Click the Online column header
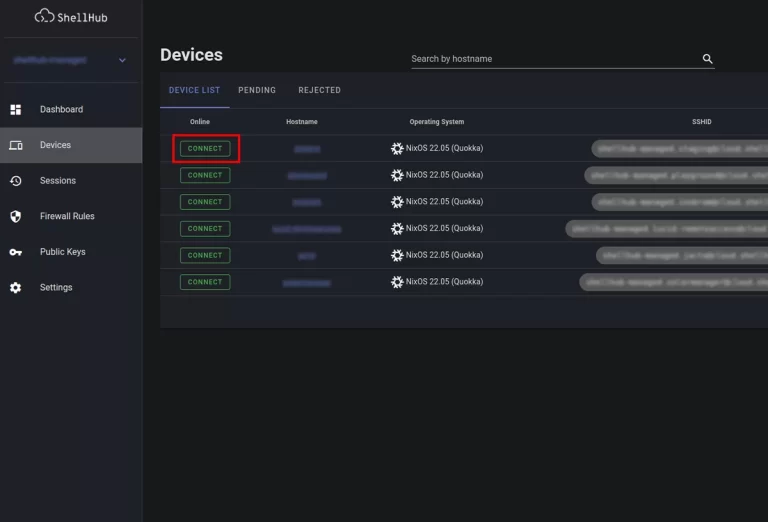The height and width of the screenshot is (522, 768). point(200,121)
